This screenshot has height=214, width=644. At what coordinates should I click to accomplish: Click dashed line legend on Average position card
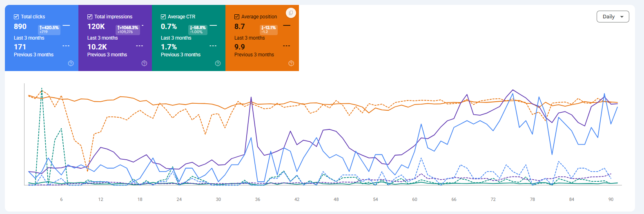pyautogui.click(x=287, y=46)
